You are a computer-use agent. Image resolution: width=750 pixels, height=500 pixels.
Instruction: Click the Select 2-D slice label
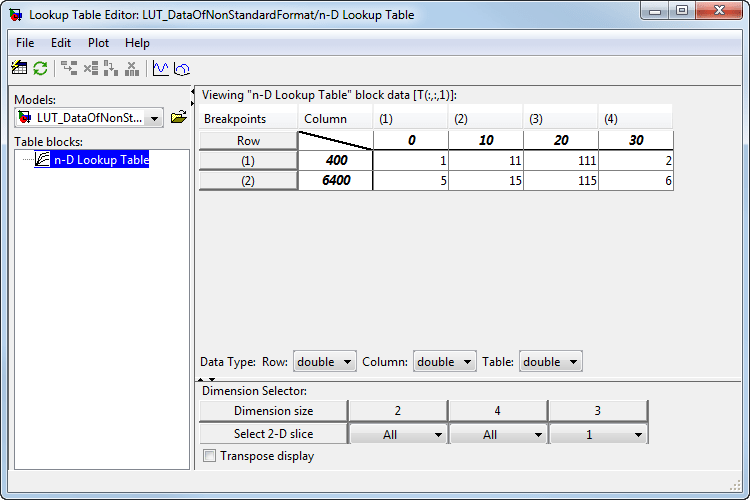click(x=274, y=434)
